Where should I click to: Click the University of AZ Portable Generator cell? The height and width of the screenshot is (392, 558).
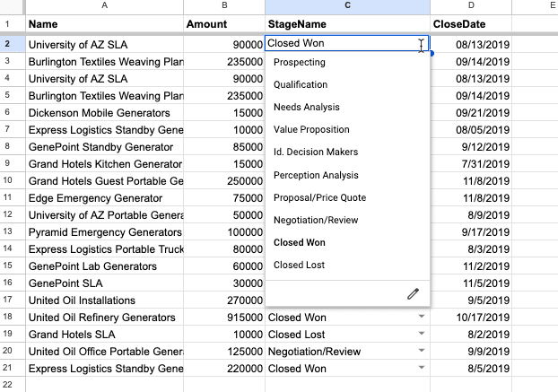[104, 215]
